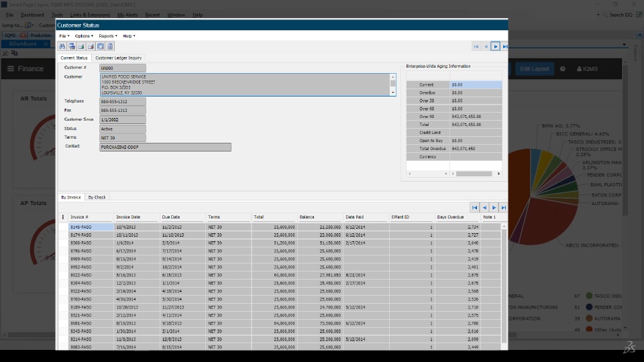Jump to last invoice in grid navigator
The width and height of the screenshot is (644, 362).
pyautogui.click(x=504, y=208)
